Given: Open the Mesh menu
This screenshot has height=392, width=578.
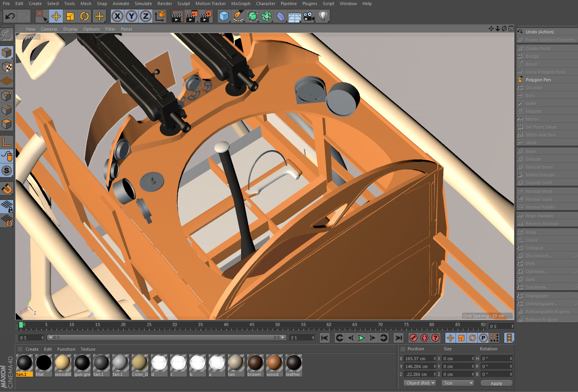Looking at the screenshot, I should (x=86, y=4).
